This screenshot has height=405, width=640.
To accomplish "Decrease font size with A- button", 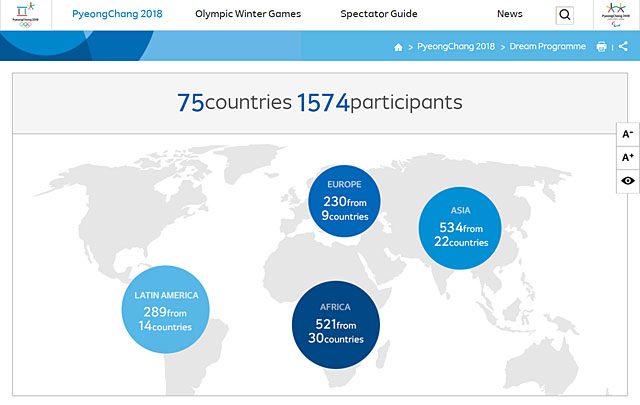I will [627, 134].
